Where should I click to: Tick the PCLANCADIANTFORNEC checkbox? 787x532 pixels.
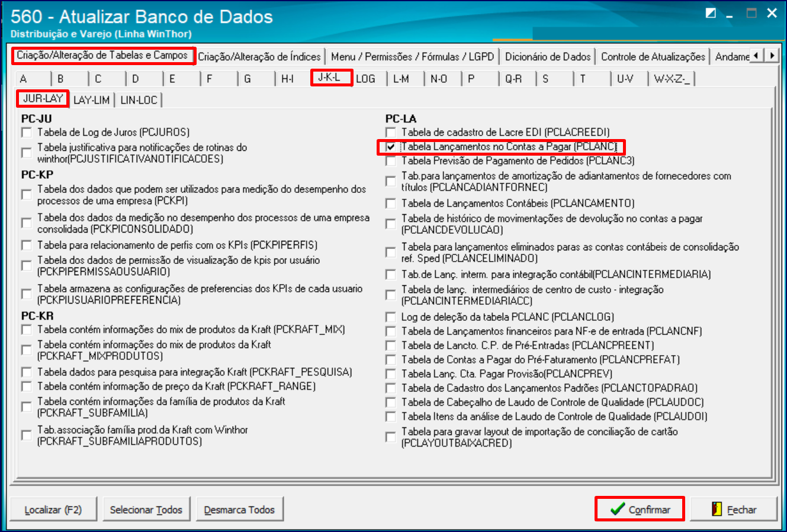(391, 181)
